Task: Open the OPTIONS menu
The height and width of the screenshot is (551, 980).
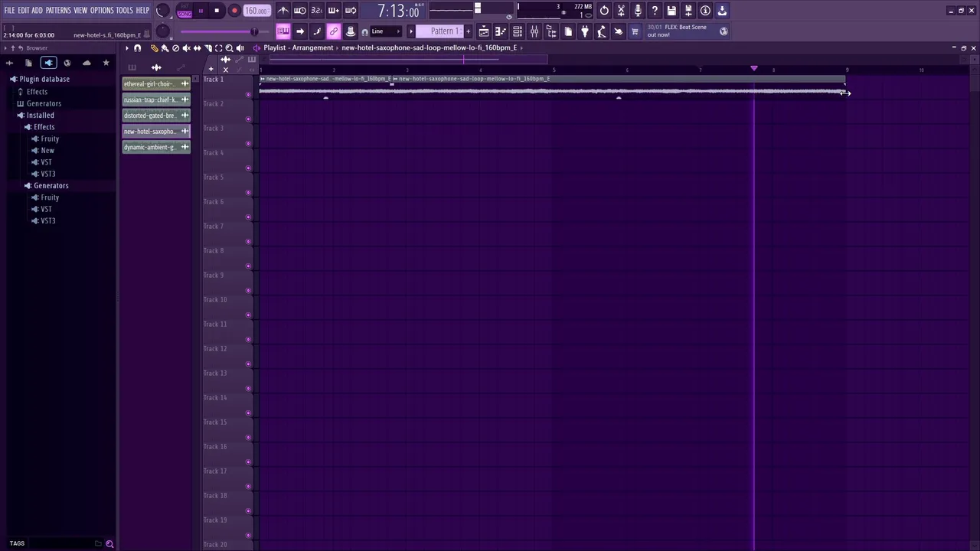Action: tap(102, 11)
